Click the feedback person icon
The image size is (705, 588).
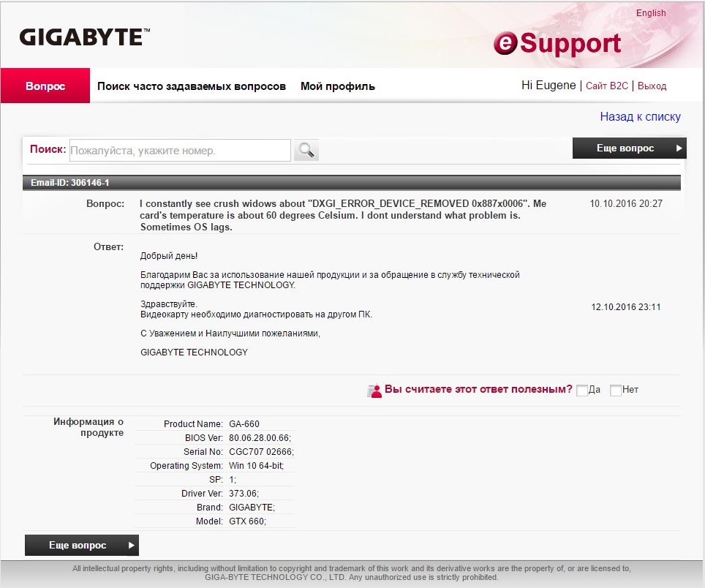tap(374, 391)
